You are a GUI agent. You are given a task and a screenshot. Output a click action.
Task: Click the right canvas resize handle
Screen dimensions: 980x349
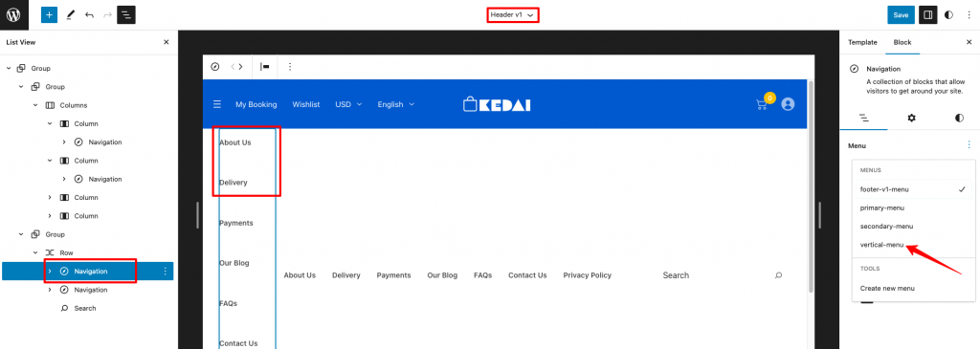pos(820,214)
